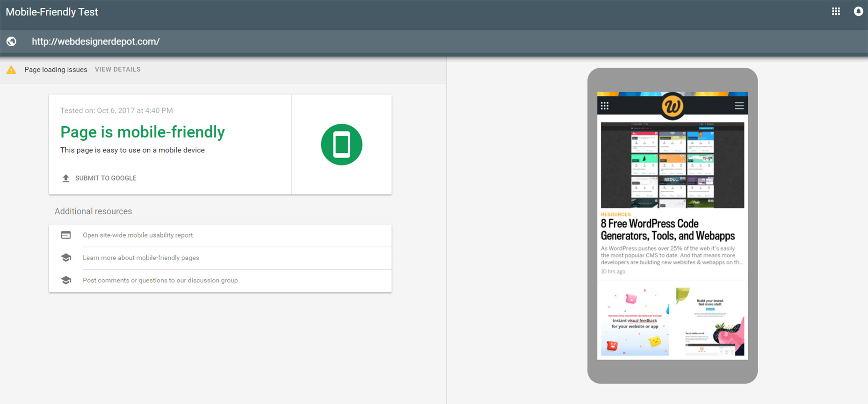Click the graduation cap icon for learn more
868x404 pixels.
coord(66,258)
